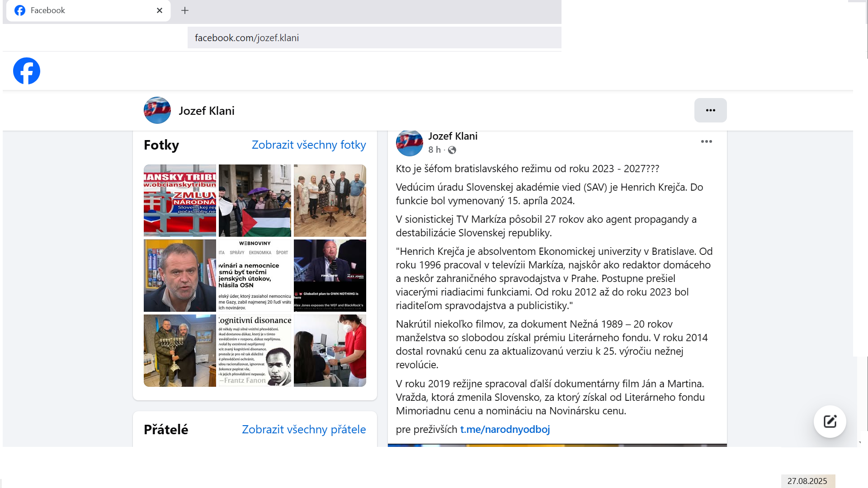The width and height of the screenshot is (868, 488).
Task: Open the Webnoviny article screenshot photo
Action: [255, 276]
